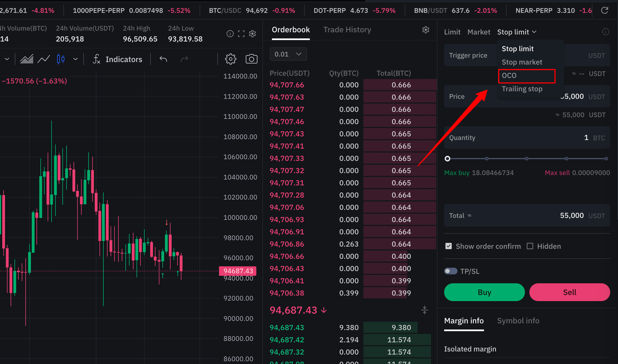This screenshot has width=618, height=364.
Task: Select the candlestick chart style icon
Action: [x=61, y=59]
